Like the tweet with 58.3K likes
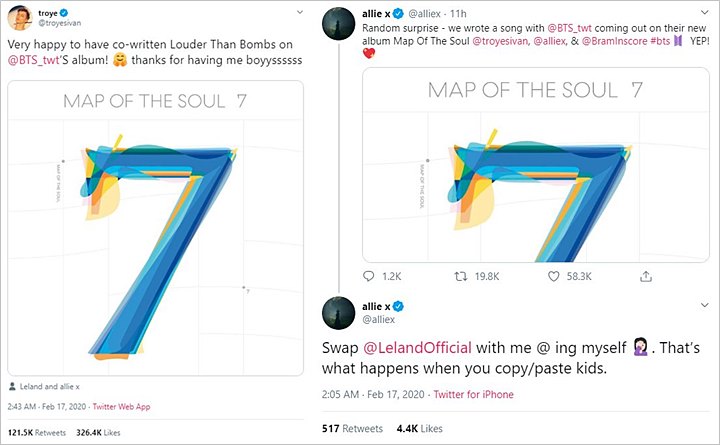The height and width of the screenshot is (445, 720). [554, 276]
